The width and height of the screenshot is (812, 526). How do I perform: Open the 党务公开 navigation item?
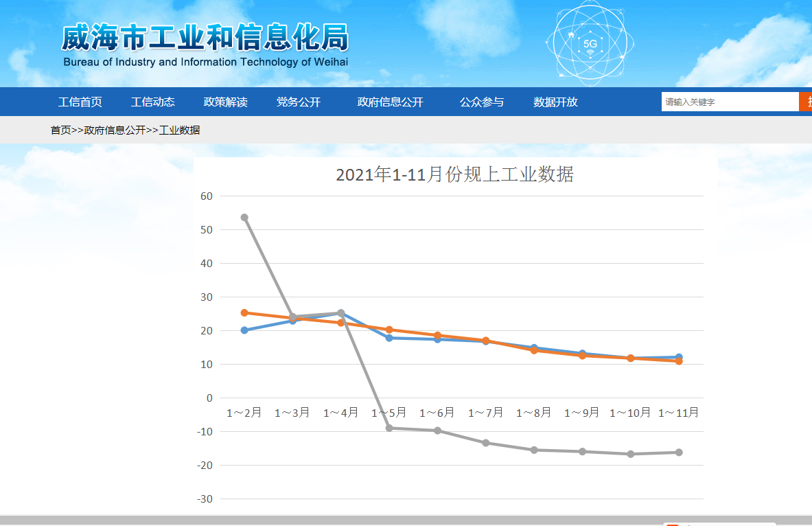click(x=299, y=102)
